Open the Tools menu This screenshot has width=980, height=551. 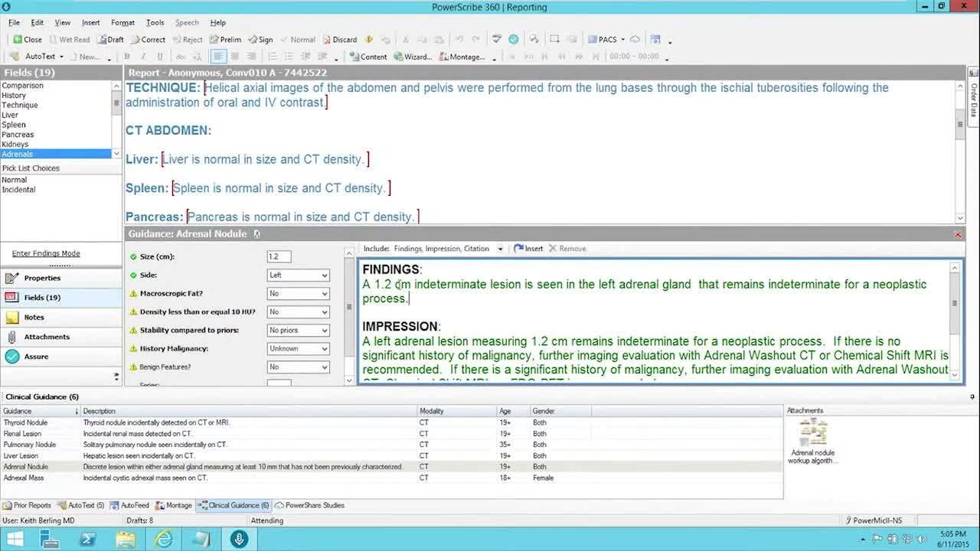pyautogui.click(x=155, y=23)
